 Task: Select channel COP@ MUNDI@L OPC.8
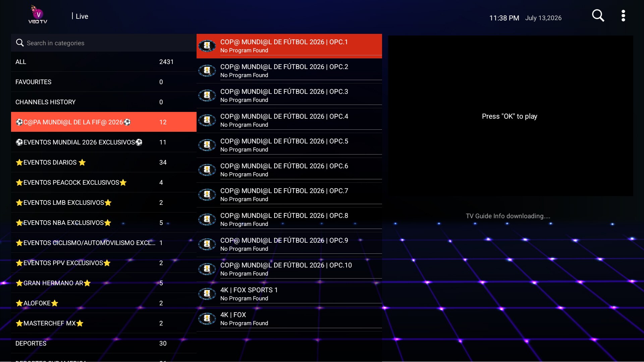[x=289, y=220]
